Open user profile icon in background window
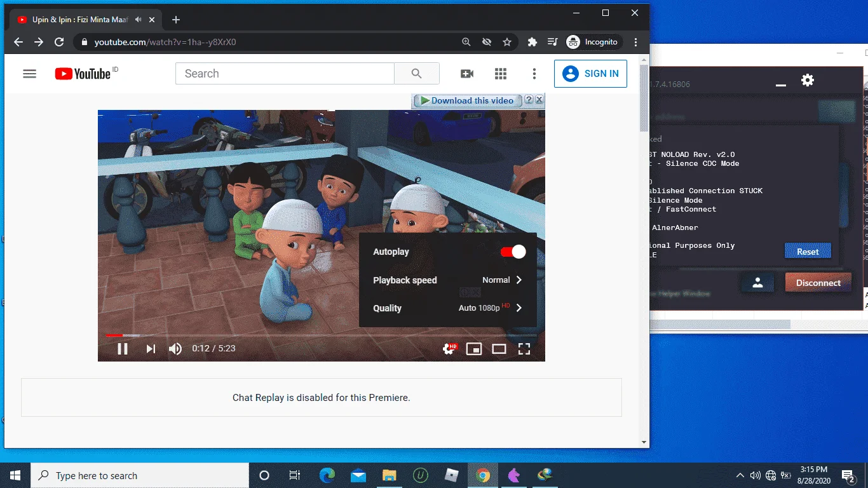The image size is (868, 488). pos(757,283)
